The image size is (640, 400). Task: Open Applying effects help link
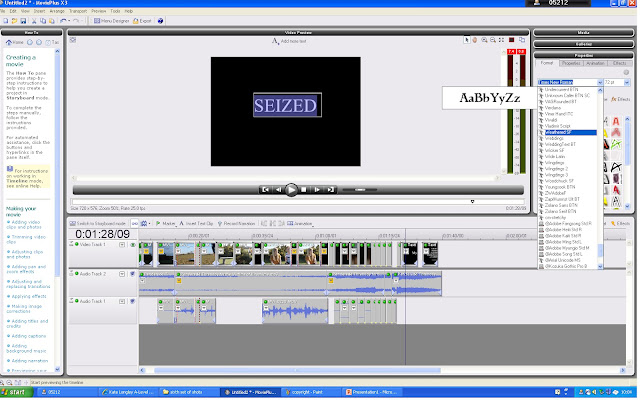pyautogui.click(x=29, y=296)
